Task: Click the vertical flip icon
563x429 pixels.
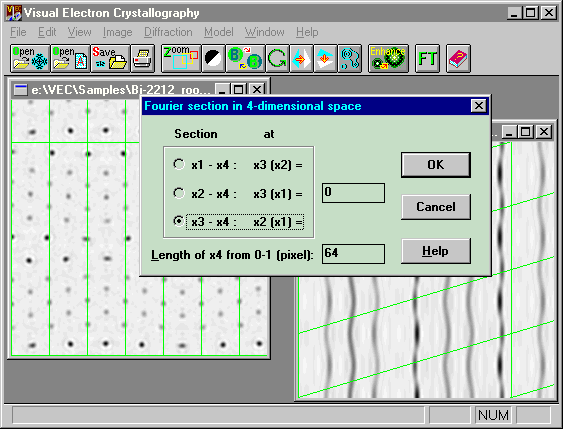Action: [x=325, y=59]
